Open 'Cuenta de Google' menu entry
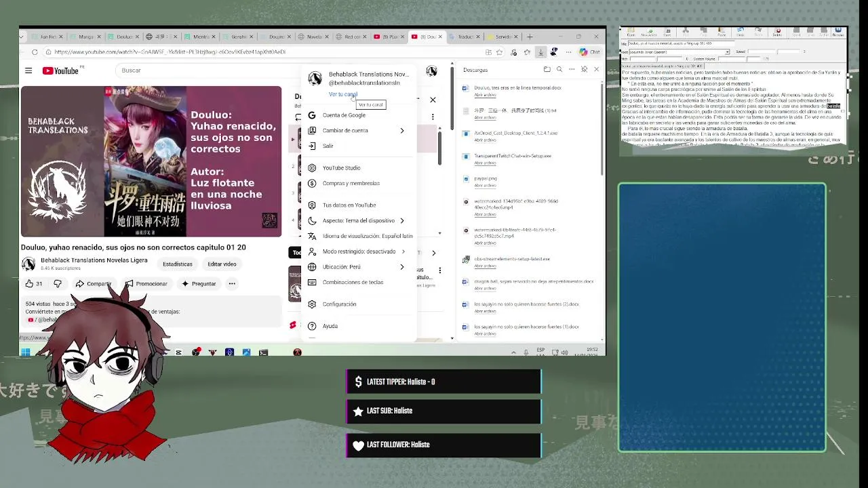Image resolution: width=868 pixels, height=488 pixels. tap(344, 115)
